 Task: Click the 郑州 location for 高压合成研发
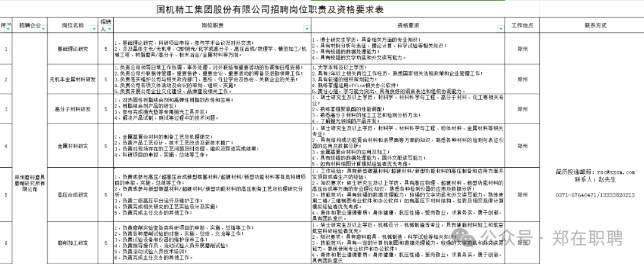coord(522,195)
